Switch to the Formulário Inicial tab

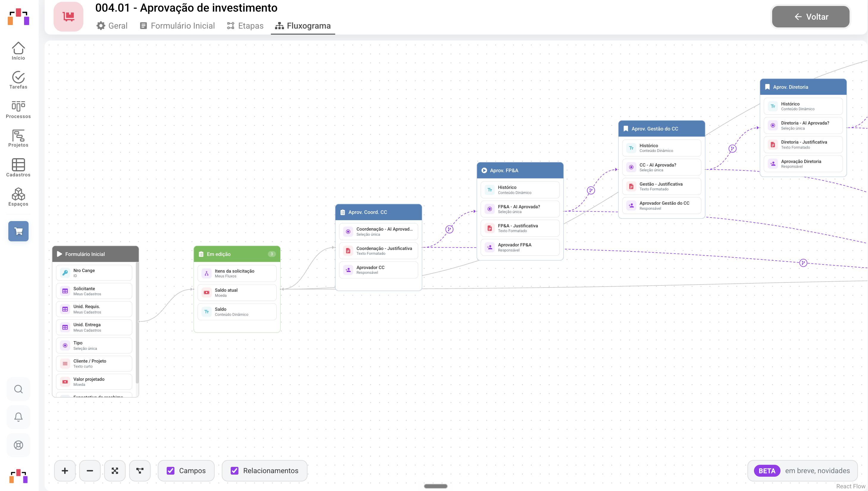177,26
